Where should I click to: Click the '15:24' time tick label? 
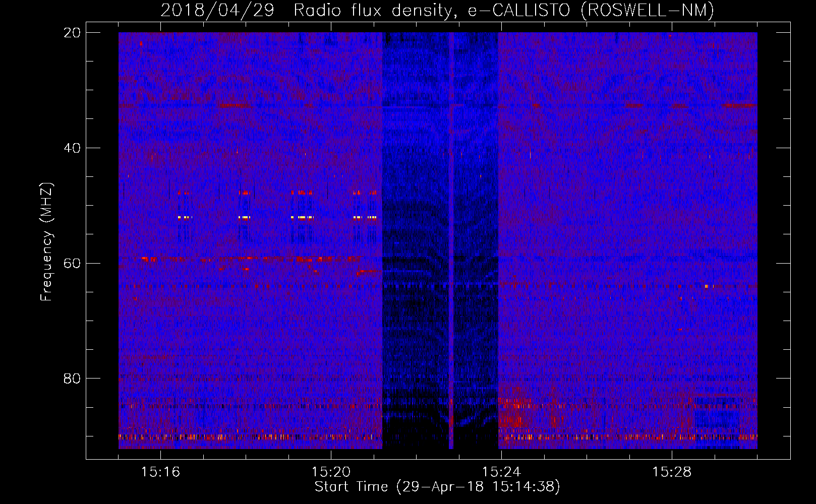pyautogui.click(x=501, y=472)
